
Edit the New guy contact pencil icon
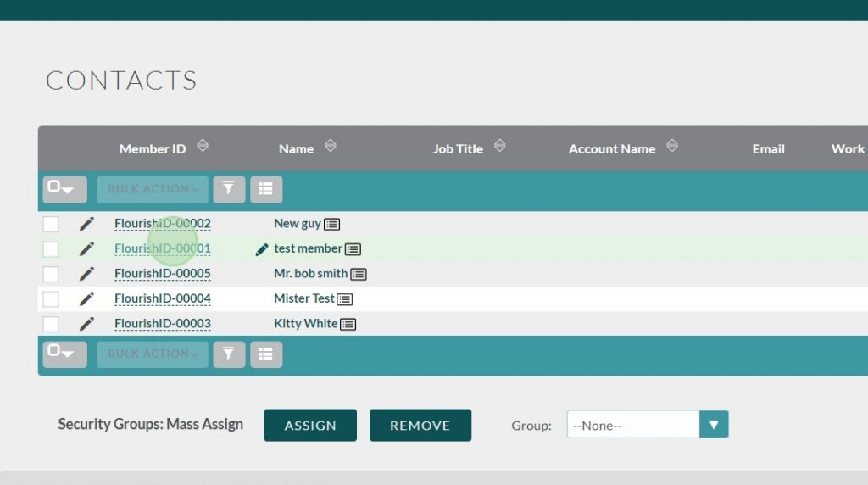86,224
